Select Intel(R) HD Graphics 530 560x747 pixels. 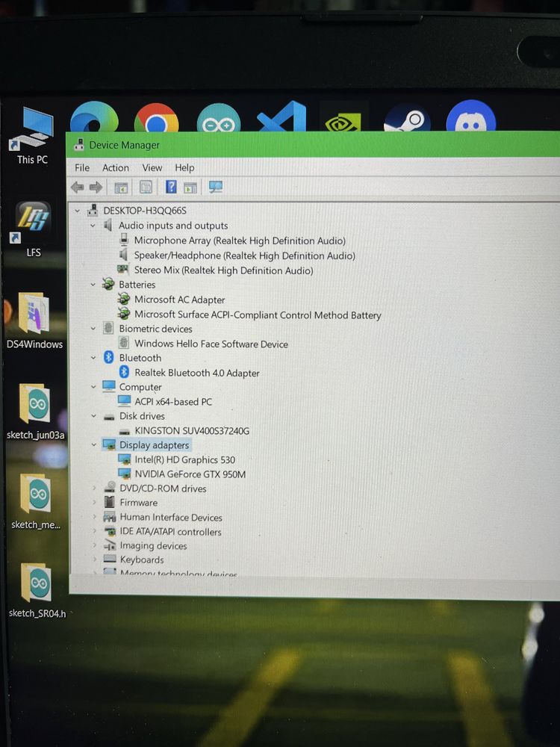click(184, 459)
